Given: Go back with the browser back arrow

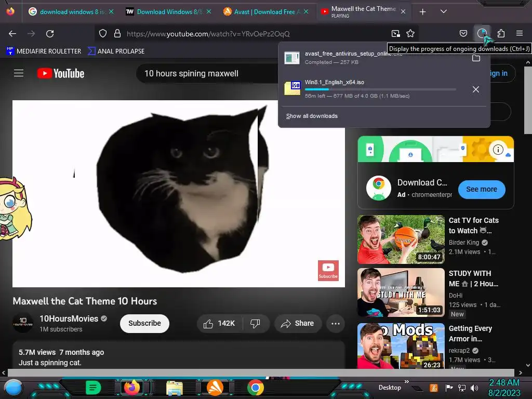Looking at the screenshot, I should (x=12, y=34).
